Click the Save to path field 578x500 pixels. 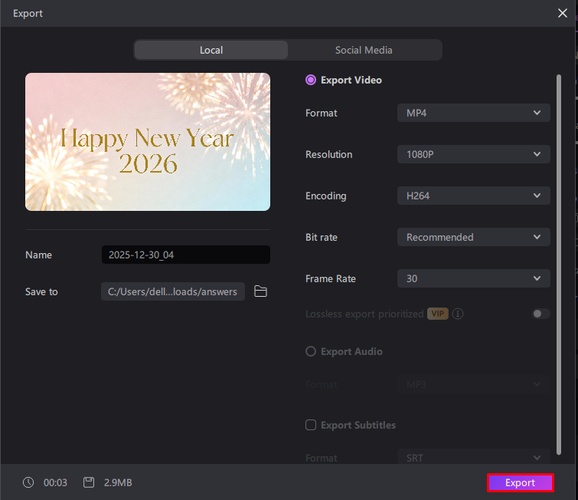click(x=173, y=291)
